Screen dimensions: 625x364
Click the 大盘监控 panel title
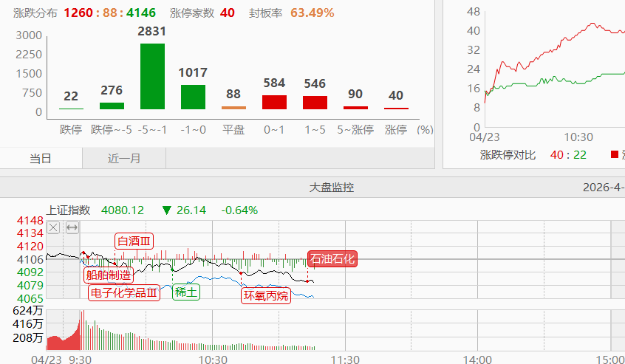point(331,188)
